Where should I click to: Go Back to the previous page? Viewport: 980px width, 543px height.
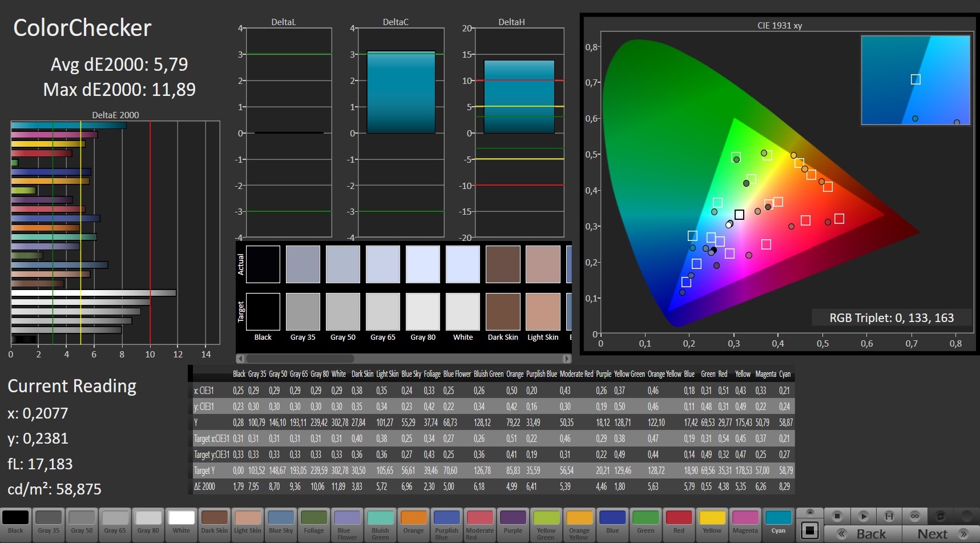[871, 534]
